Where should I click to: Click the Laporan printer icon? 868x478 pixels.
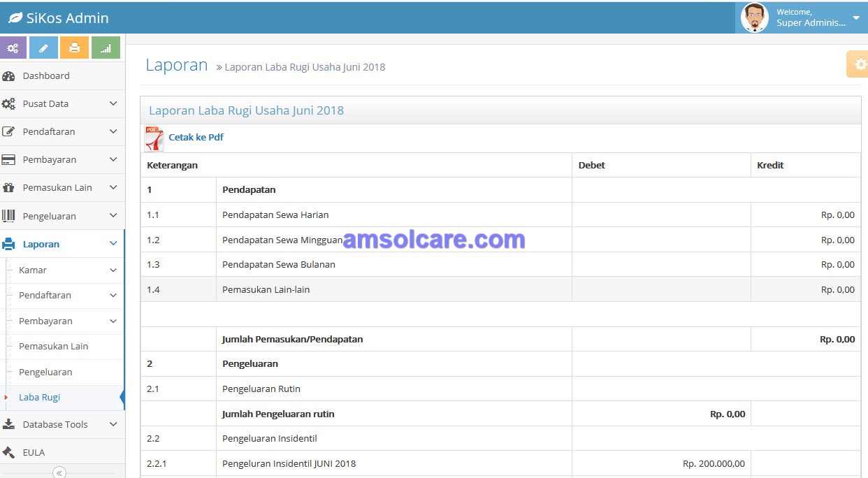pos(8,245)
